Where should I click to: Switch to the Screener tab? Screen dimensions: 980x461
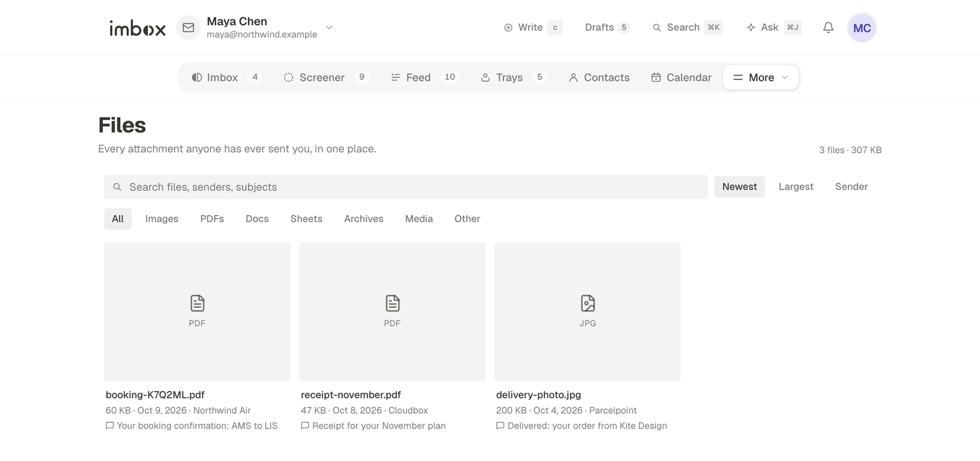coord(325,77)
